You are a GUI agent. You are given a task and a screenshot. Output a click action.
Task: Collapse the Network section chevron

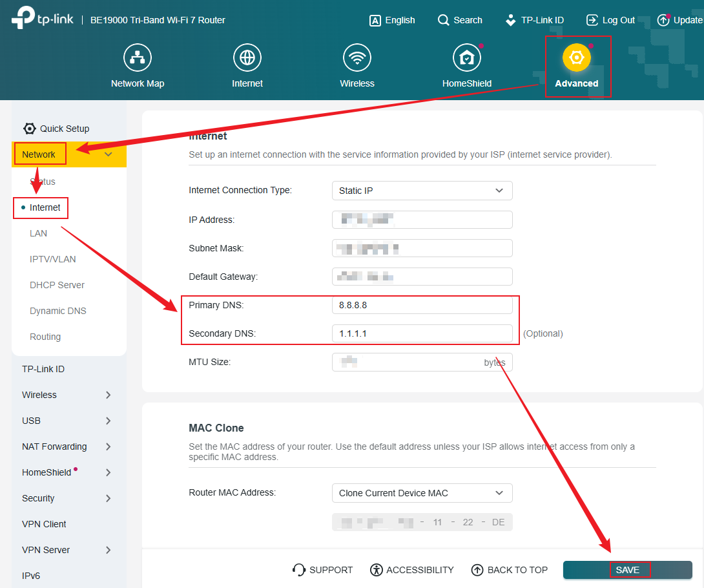(109, 154)
